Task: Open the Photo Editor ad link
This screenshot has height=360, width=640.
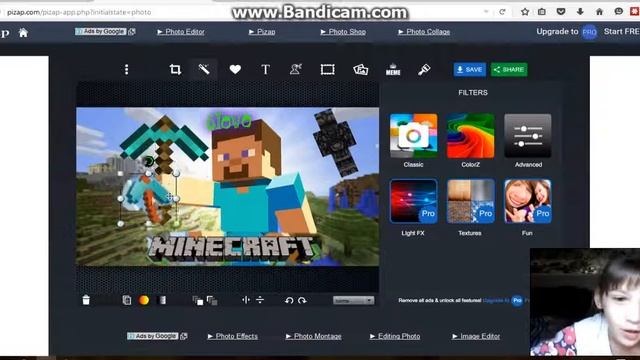Action: (181, 31)
